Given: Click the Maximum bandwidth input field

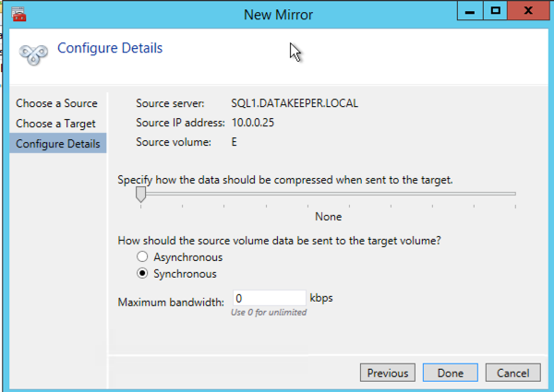Looking at the screenshot, I should coord(268,299).
